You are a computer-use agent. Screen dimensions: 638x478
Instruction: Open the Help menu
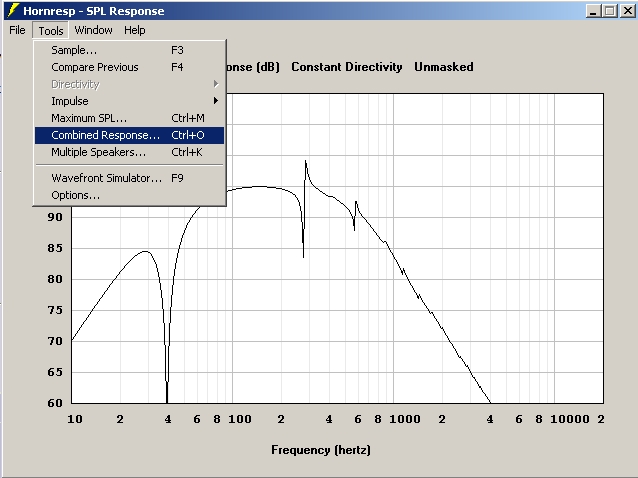pos(135,30)
